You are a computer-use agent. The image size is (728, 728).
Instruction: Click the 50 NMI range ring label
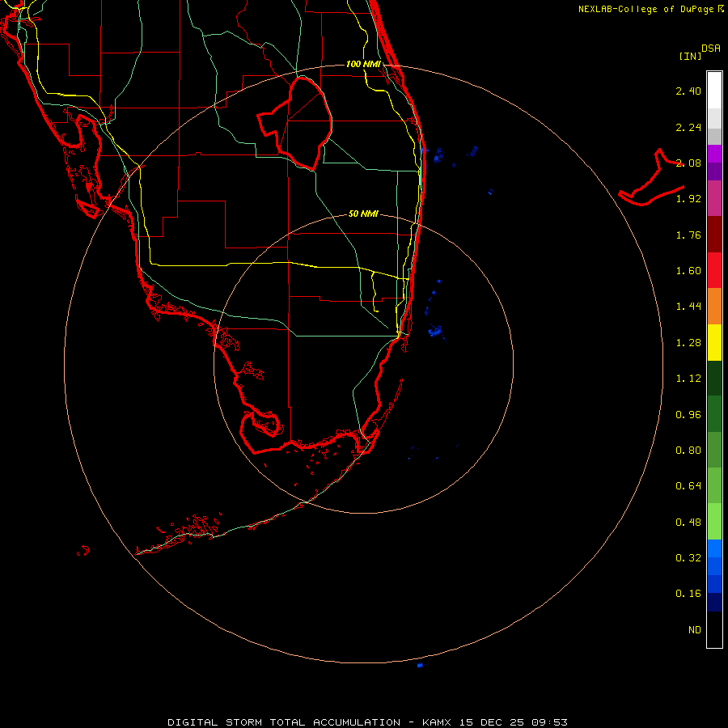point(363,214)
